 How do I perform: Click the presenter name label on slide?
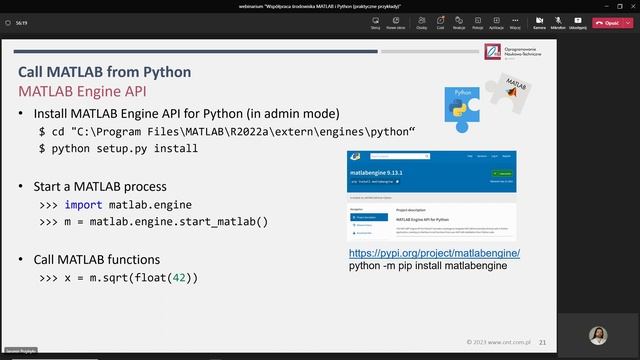pyautogui.click(x=21, y=350)
